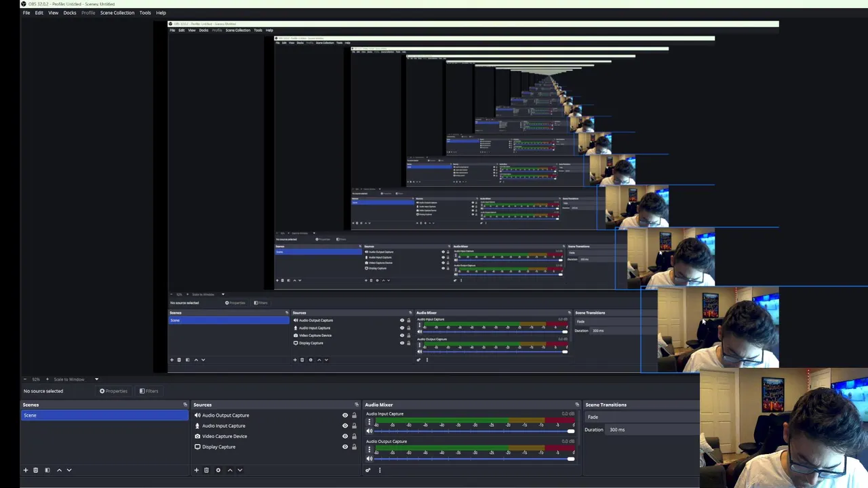This screenshot has height=488, width=868.
Task: Hide the Display Capture source via its eye icon
Action: point(344,447)
